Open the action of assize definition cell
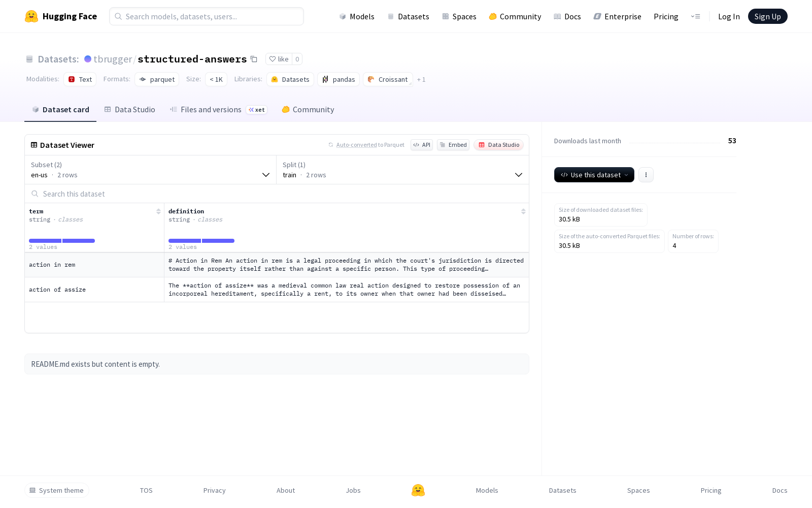The image size is (812, 508). click(347, 290)
